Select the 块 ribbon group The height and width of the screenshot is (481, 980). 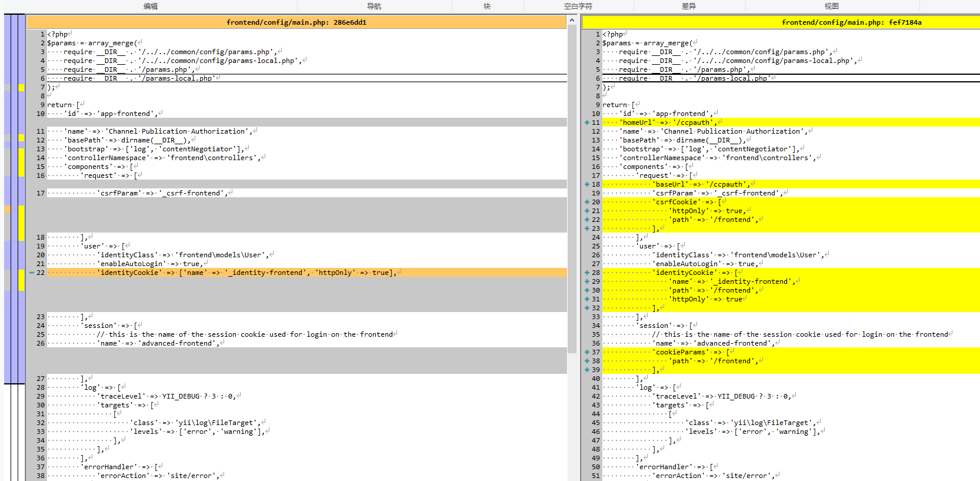(487, 6)
